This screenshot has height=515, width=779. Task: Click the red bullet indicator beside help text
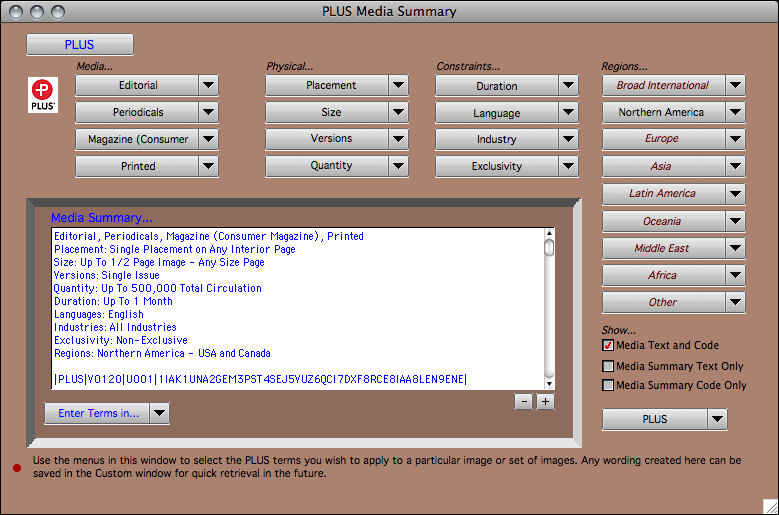pyautogui.click(x=18, y=467)
